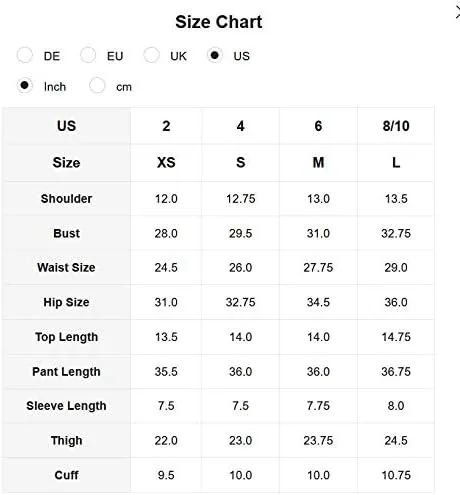The image size is (460, 495).
Task: Choose the UK sizing radio option
Action: pos(151,55)
